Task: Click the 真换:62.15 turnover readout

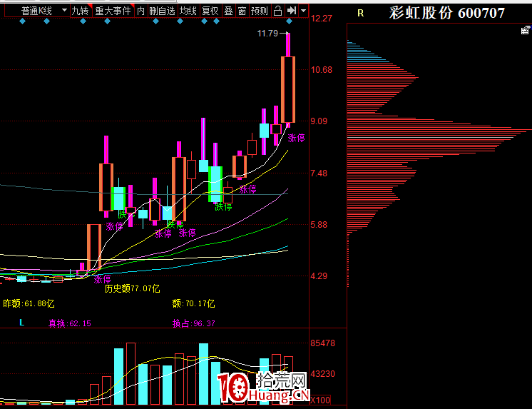Action: click(x=70, y=323)
